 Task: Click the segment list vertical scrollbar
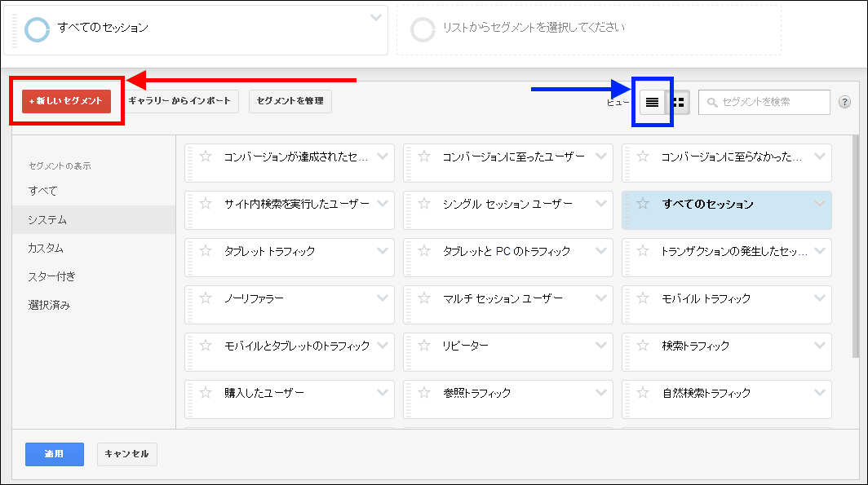coord(854,245)
